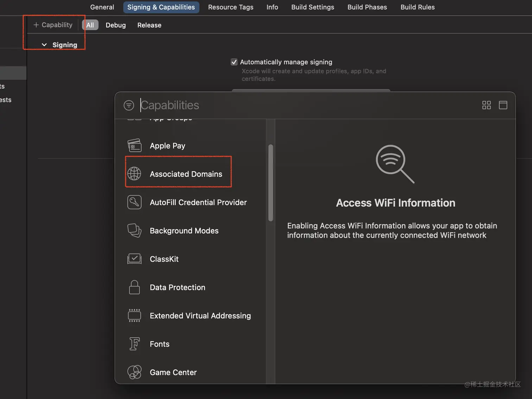This screenshot has height=399, width=532.
Task: Click the Data Protection lock icon
Action: [134, 287]
